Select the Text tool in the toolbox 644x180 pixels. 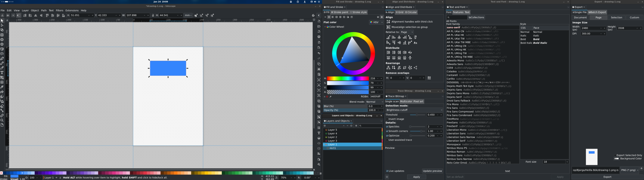coord(2,73)
